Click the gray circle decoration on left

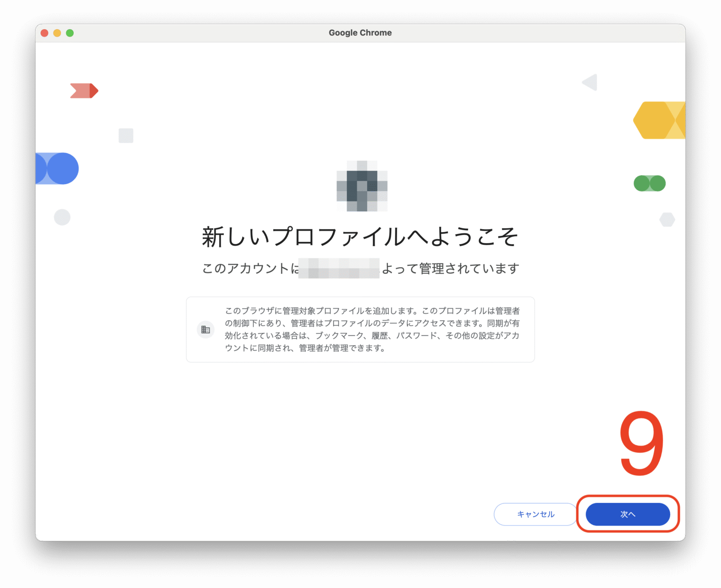pos(62,217)
